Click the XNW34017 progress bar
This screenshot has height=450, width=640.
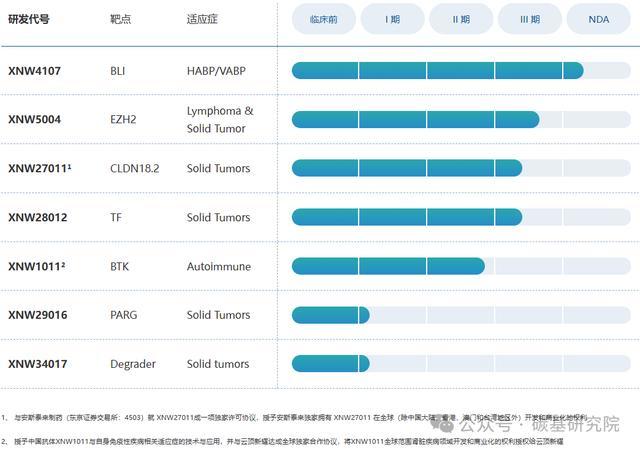click(461, 363)
